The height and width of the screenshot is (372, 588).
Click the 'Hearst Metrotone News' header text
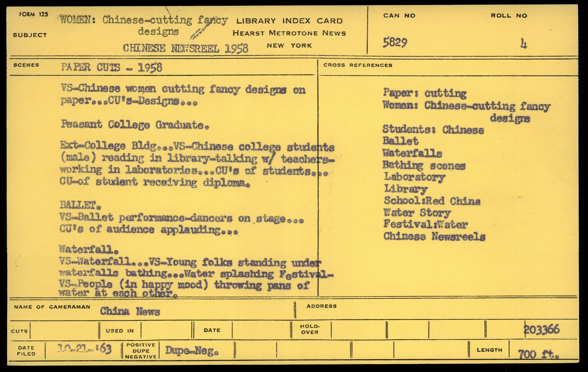click(289, 33)
